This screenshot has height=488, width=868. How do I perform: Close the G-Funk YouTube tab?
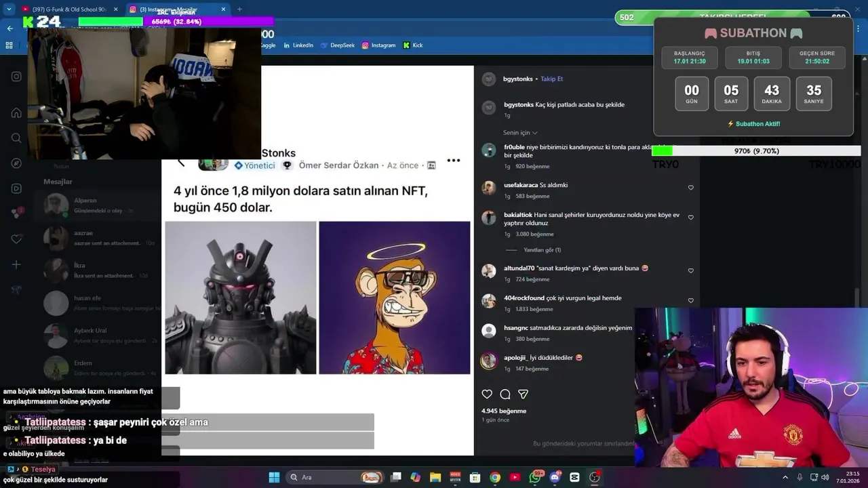115,9
